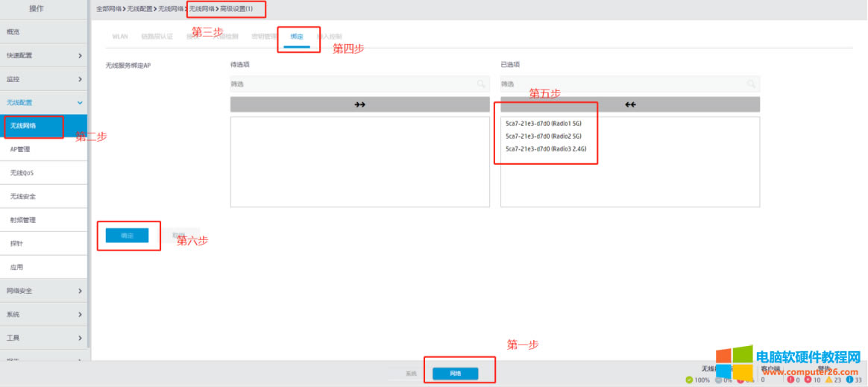This screenshot has height=387, width=868.
Task: Click the 网络 view button at bottom
Action: 455,374
